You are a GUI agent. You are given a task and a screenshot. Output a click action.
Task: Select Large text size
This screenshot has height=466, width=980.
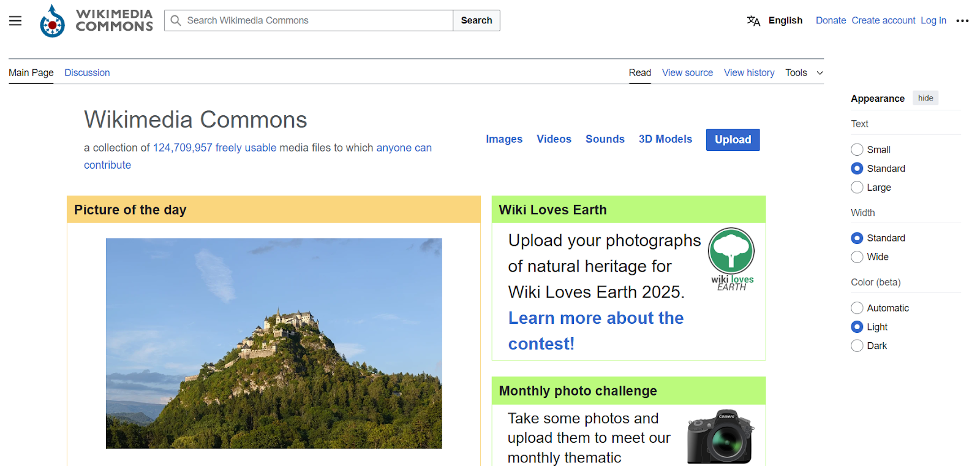click(857, 187)
